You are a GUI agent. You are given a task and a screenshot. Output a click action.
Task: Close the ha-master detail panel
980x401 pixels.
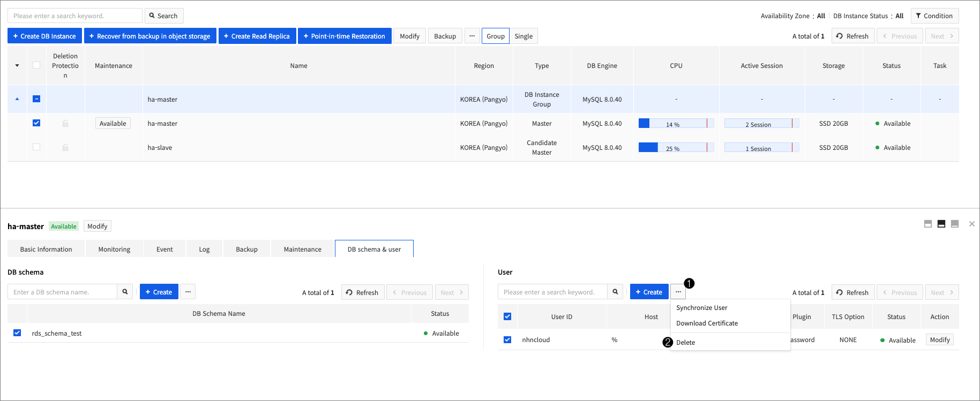(972, 224)
